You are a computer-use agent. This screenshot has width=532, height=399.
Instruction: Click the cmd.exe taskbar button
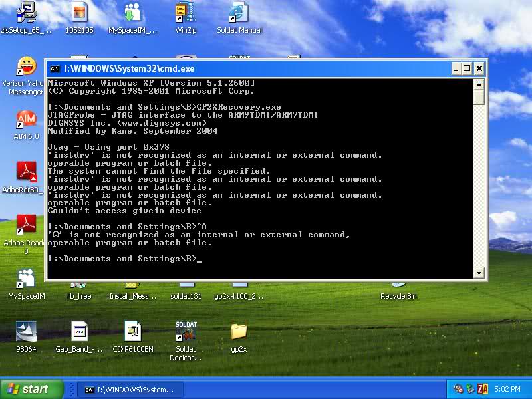(x=129, y=390)
